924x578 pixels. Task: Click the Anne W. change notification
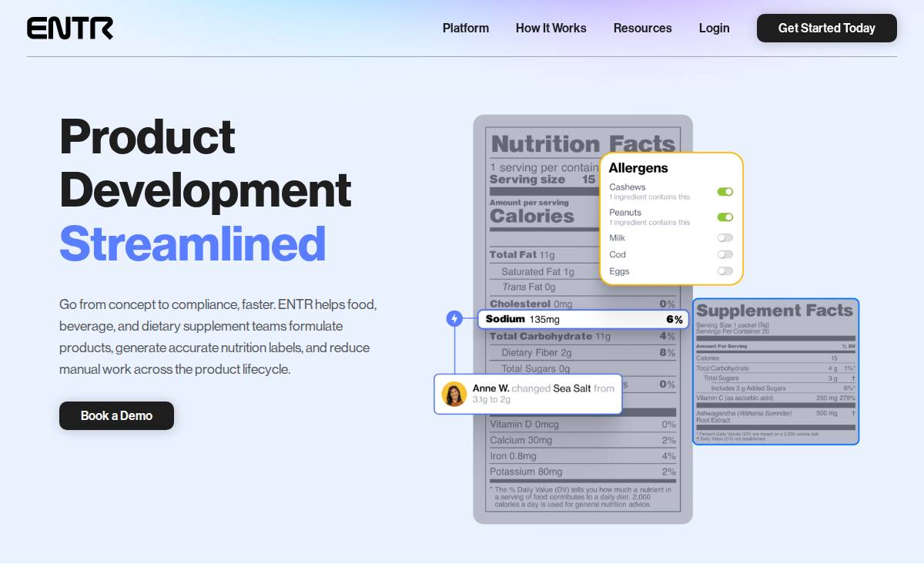[528, 394]
